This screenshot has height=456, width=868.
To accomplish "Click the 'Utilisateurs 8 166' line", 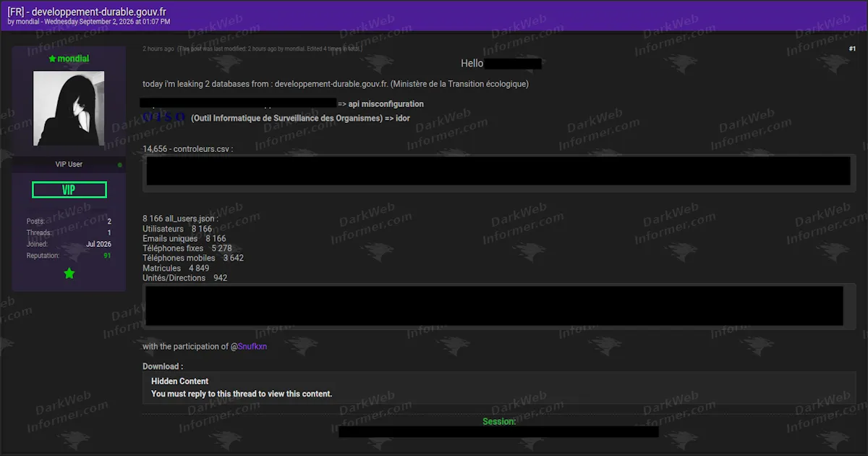I will click(x=177, y=229).
